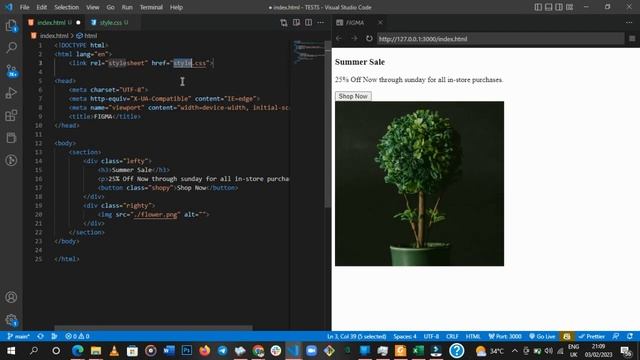Image resolution: width=640 pixels, height=360 pixels.
Task: Show hidden system tray icons chevron
Action: click(x=515, y=351)
